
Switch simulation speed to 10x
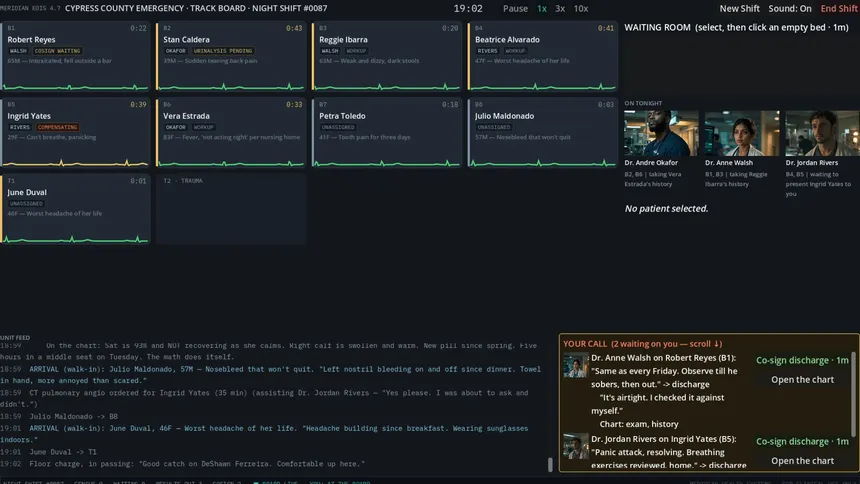581,9
